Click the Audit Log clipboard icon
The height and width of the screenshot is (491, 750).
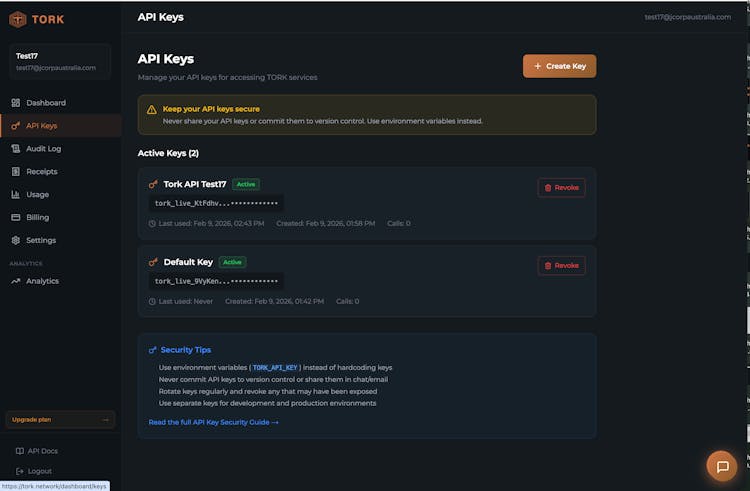coord(16,149)
